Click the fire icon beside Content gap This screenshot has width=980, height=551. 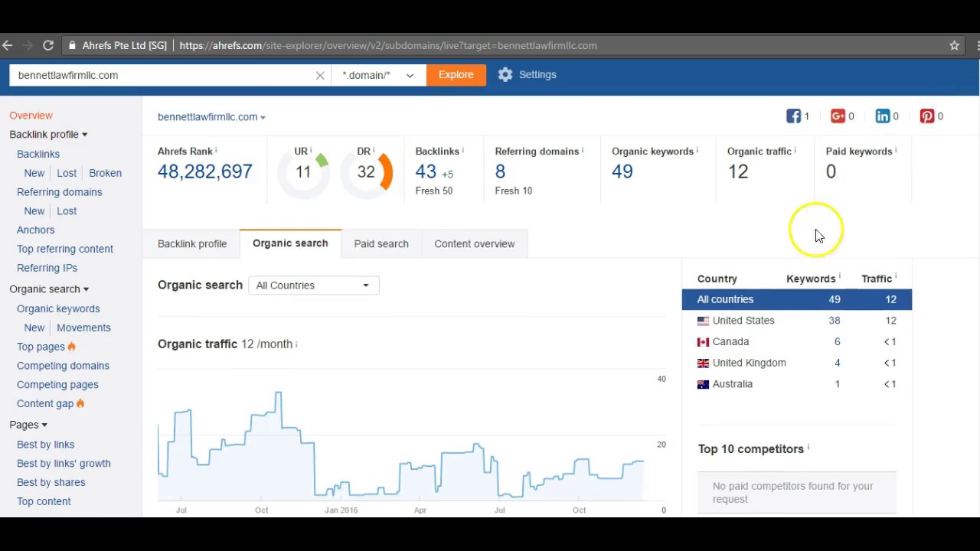(x=80, y=403)
